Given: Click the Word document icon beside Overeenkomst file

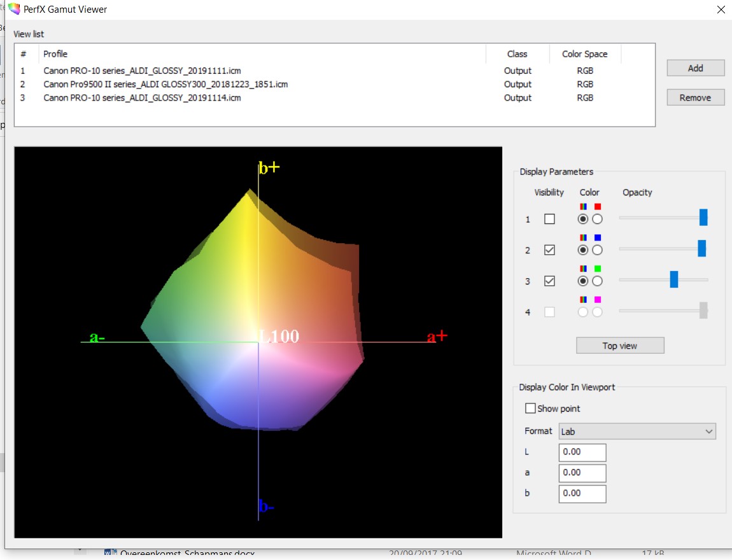Looking at the screenshot, I should pos(111,554).
